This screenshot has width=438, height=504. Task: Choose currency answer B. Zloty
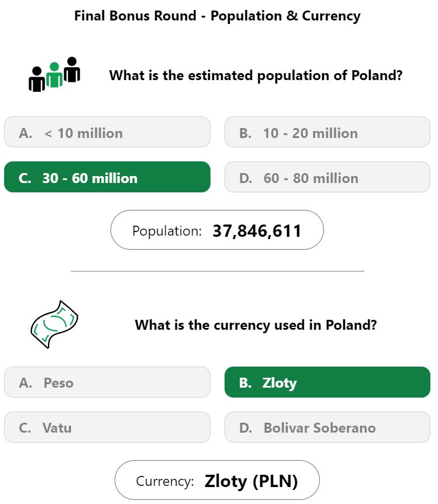327,382
